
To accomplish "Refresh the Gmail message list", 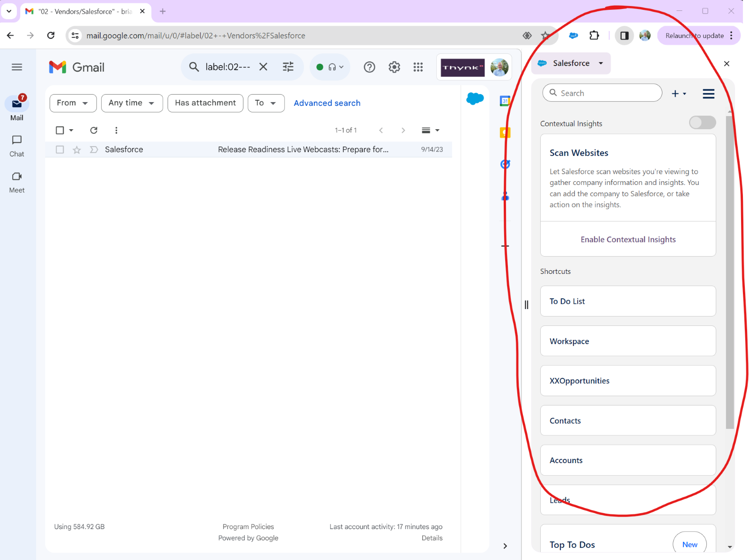I will pos(94,130).
